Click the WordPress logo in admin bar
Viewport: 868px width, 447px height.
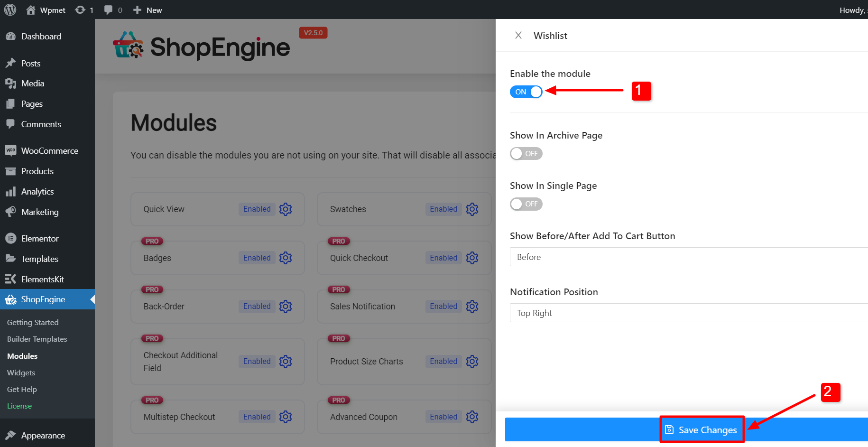(10, 9)
